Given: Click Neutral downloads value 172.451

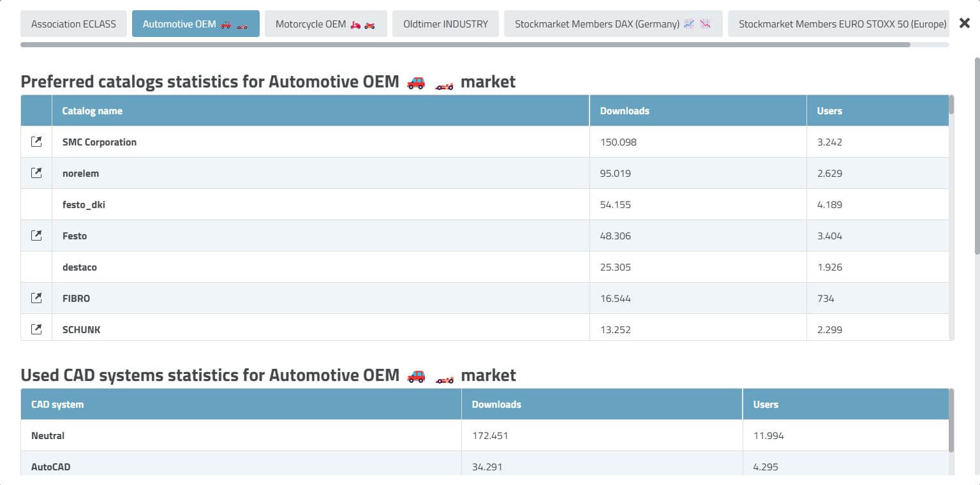Looking at the screenshot, I should click(490, 435).
